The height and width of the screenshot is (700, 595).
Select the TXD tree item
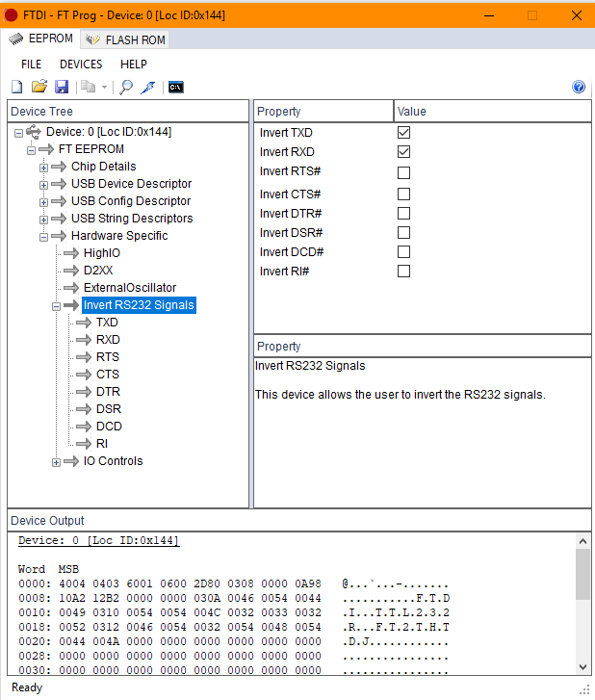click(x=107, y=323)
